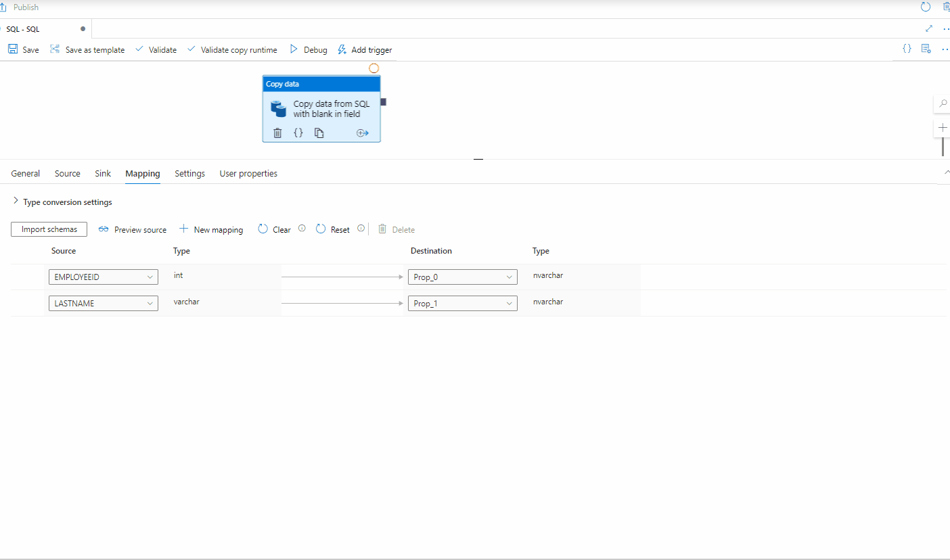Open the User properties tab
This screenshot has width=950, height=560.
point(248,173)
